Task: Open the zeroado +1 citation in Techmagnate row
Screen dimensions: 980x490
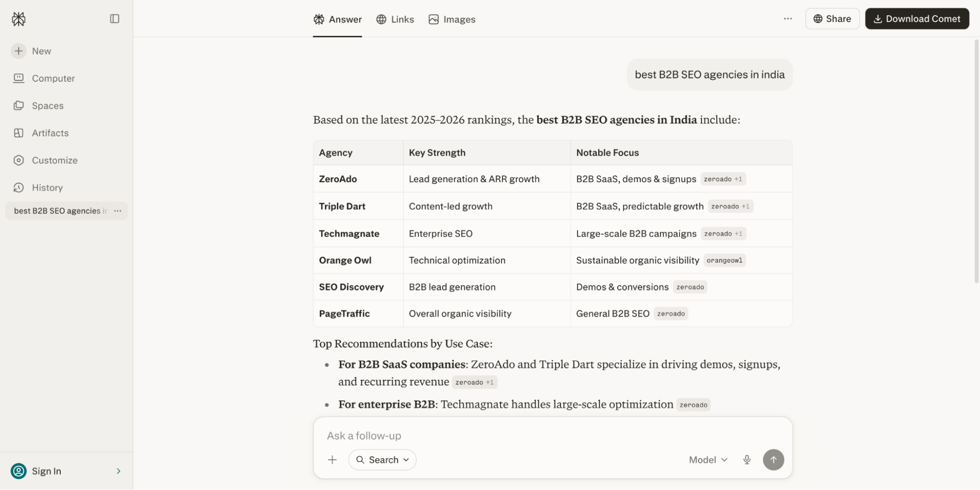Action: pos(724,234)
